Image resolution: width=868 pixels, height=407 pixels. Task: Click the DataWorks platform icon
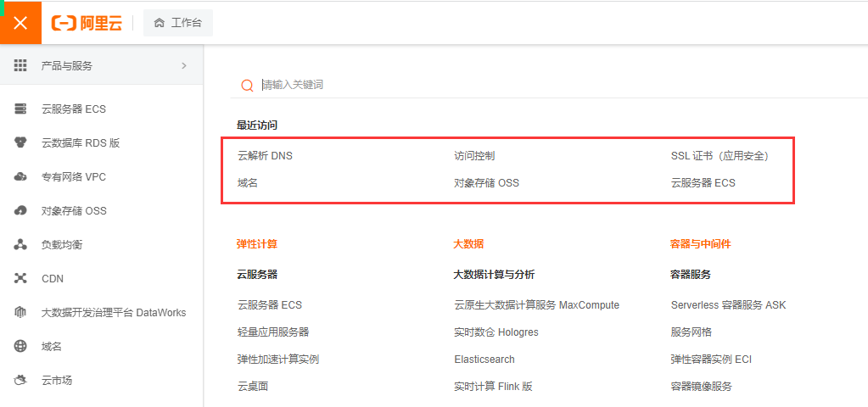20,312
